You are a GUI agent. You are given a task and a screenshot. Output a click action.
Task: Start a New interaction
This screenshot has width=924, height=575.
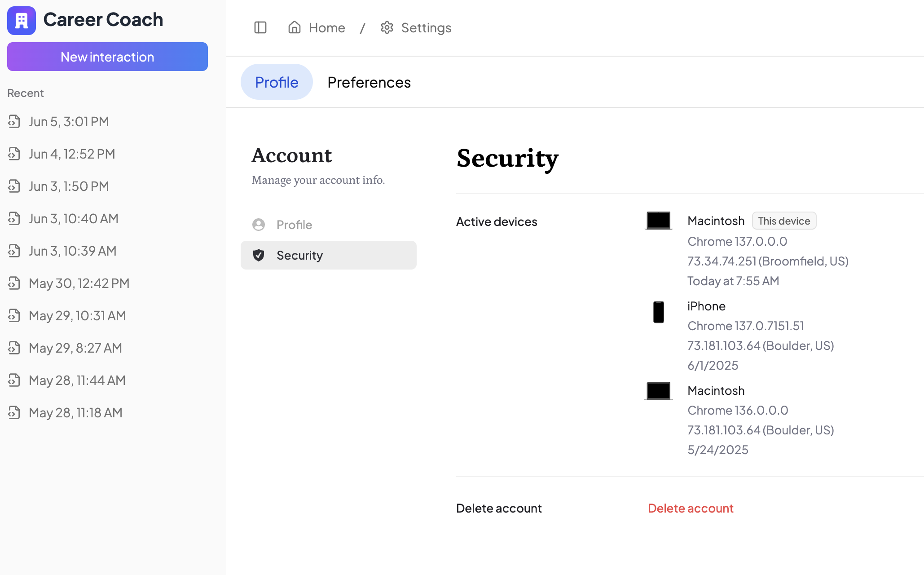pyautogui.click(x=107, y=57)
